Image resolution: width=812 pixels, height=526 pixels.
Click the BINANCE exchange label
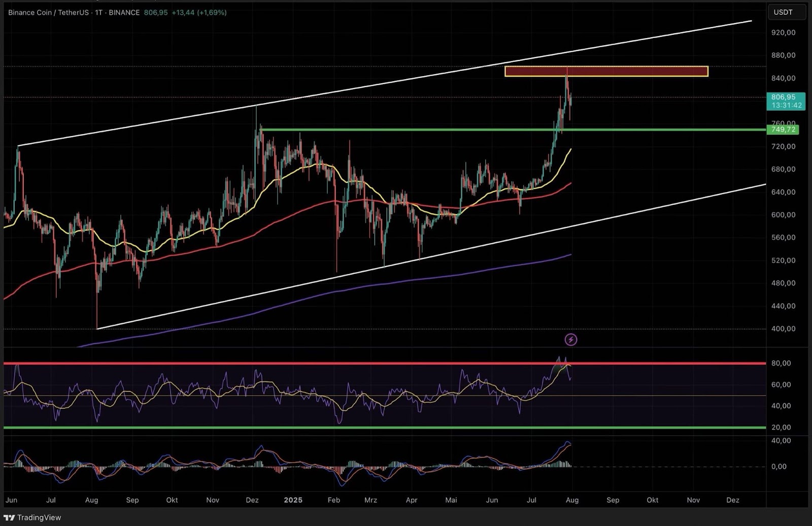click(x=124, y=13)
